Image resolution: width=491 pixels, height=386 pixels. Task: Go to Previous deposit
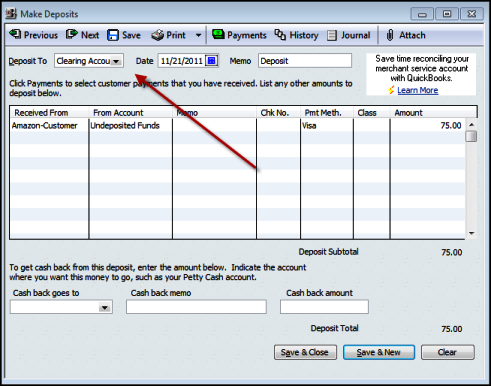coord(34,35)
